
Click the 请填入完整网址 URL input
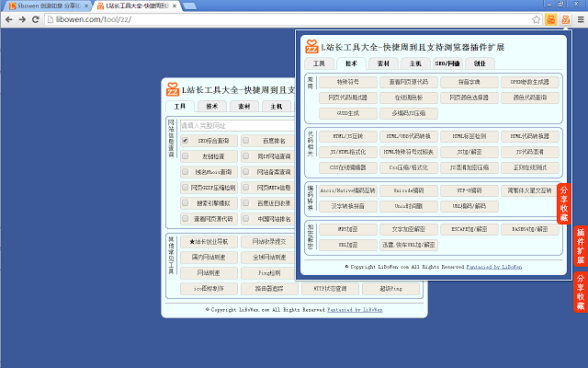238,125
